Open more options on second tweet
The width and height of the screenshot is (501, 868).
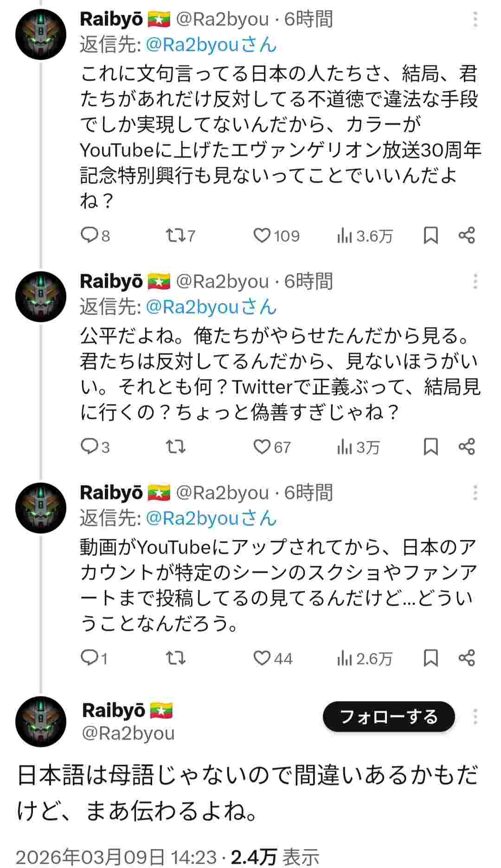pos(475,281)
